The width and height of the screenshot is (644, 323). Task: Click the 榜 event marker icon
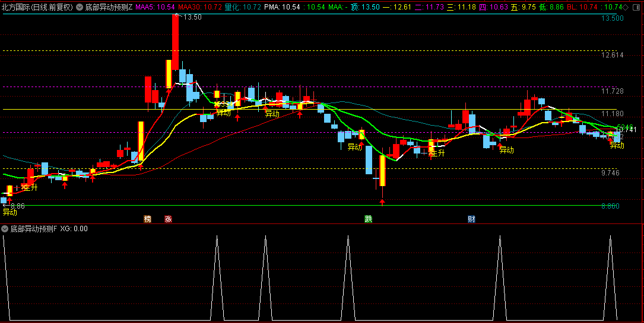point(147,219)
